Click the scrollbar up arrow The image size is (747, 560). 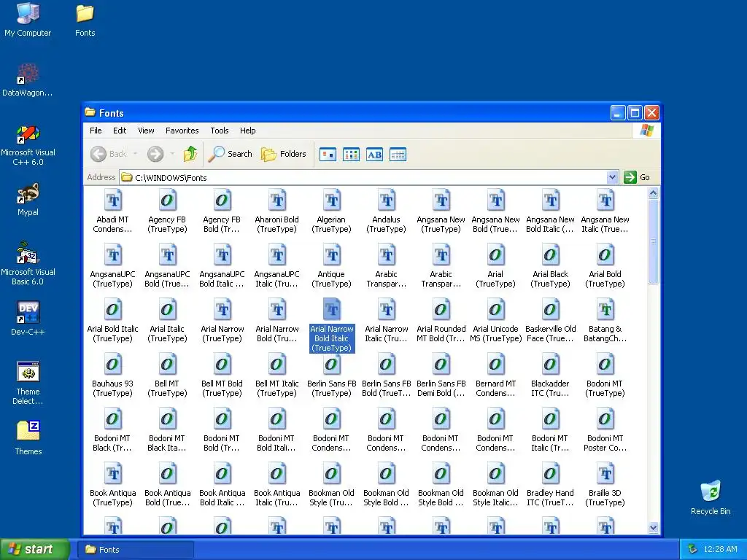(x=653, y=192)
